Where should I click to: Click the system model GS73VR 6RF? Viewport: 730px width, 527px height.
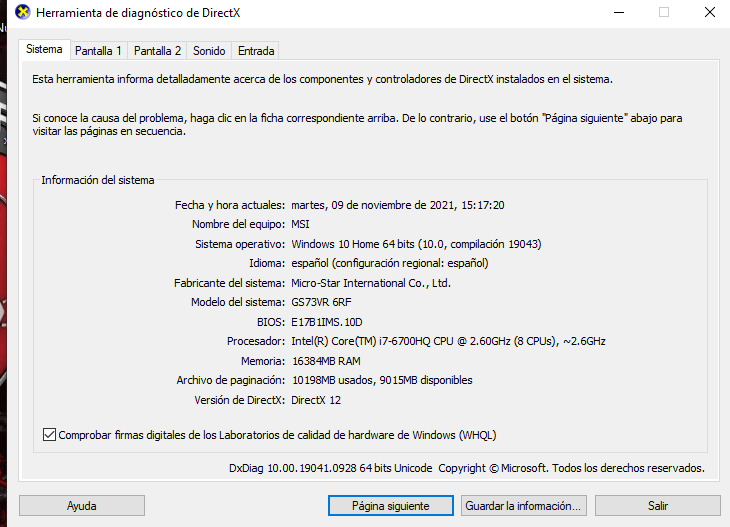pyautogui.click(x=321, y=302)
